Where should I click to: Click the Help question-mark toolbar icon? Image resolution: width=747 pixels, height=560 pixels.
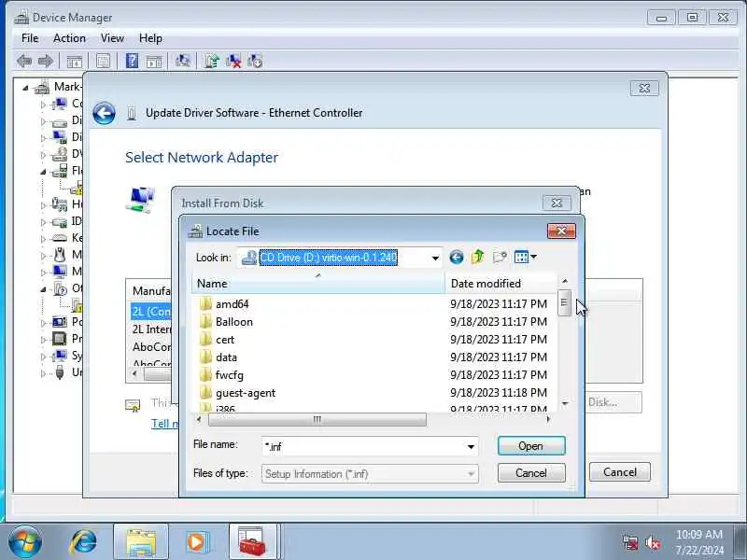132,61
